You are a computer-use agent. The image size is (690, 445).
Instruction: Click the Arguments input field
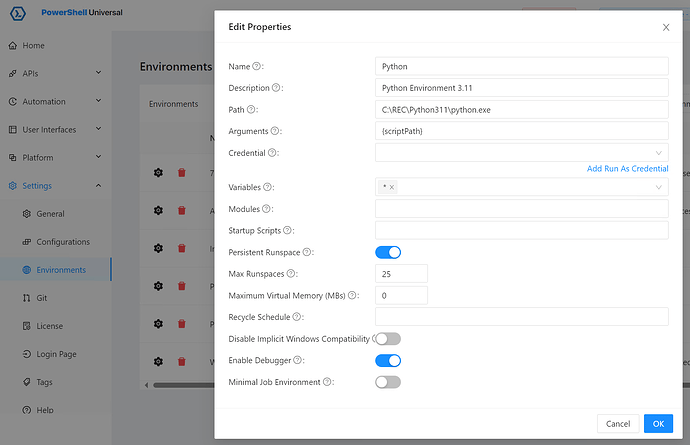coord(521,131)
